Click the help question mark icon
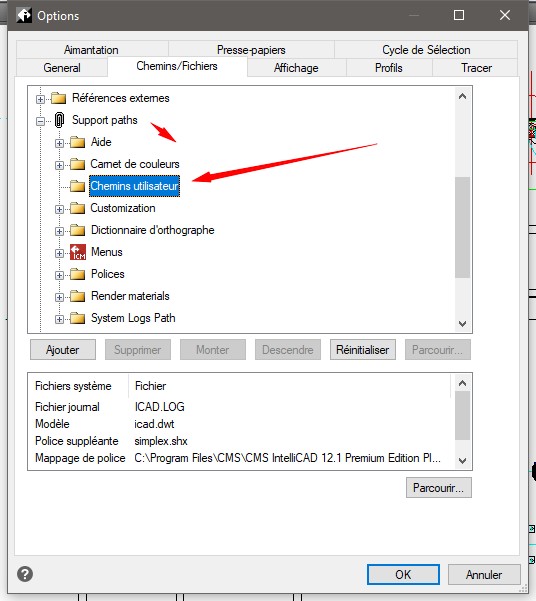The image size is (536, 601). pos(25,574)
